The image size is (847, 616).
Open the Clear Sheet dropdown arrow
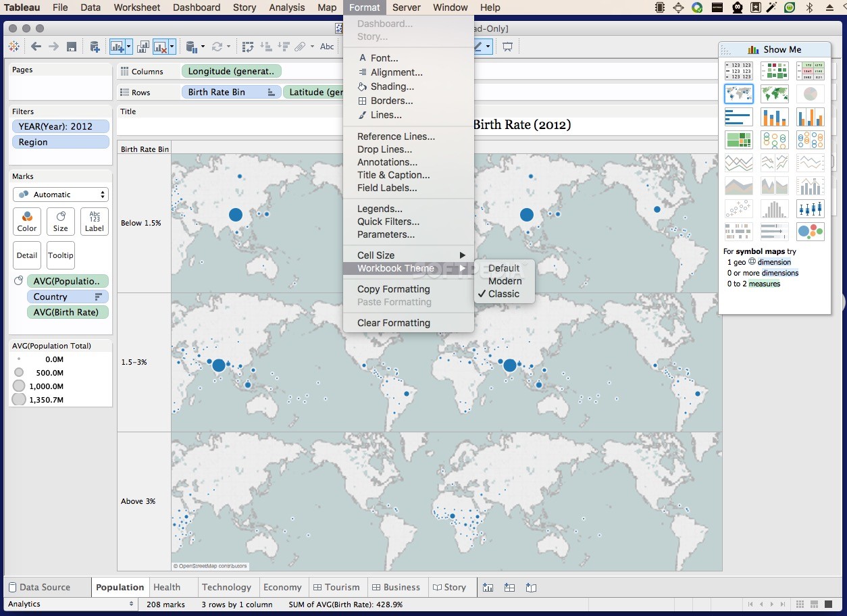click(x=172, y=47)
